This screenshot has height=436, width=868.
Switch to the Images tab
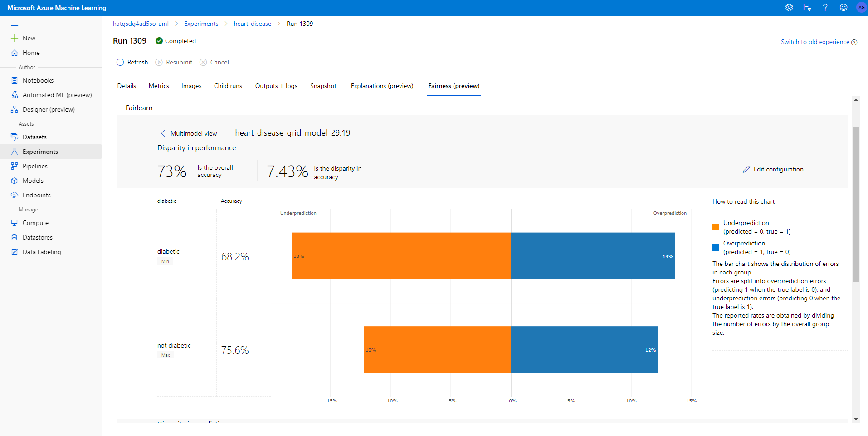click(191, 86)
